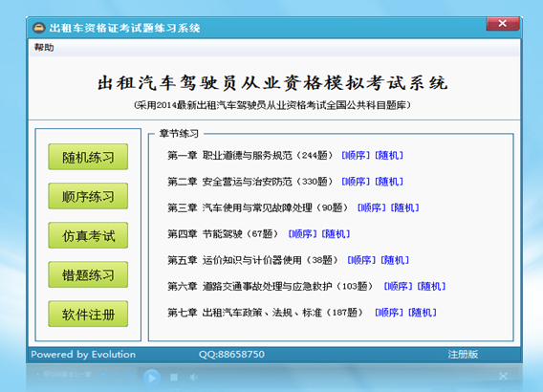Viewport: 543px width, 392px height.
Task: Click the QQ:88658750 status text
Action: click(231, 355)
